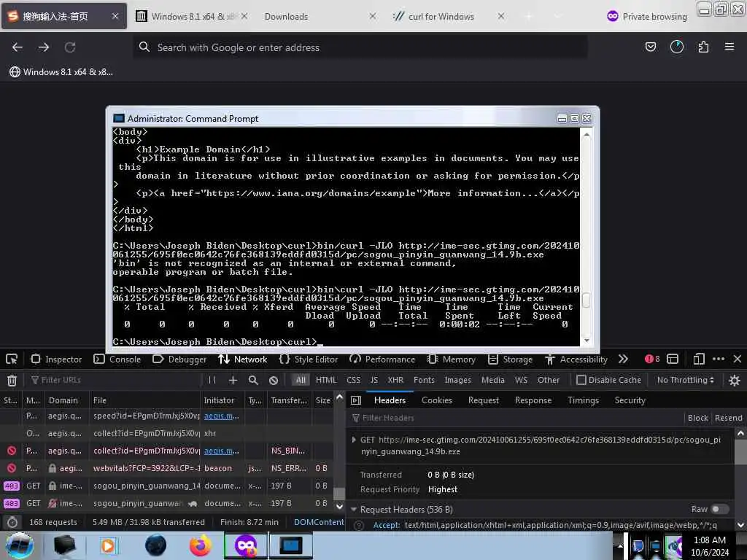Go back with the browser back arrow
The height and width of the screenshot is (560, 747).
(18, 47)
